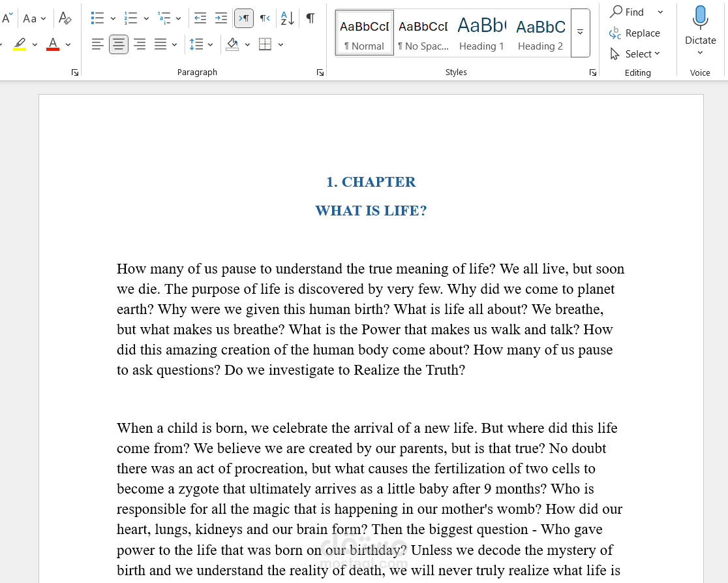Open the Dictate options dropdown arrow

700,53
